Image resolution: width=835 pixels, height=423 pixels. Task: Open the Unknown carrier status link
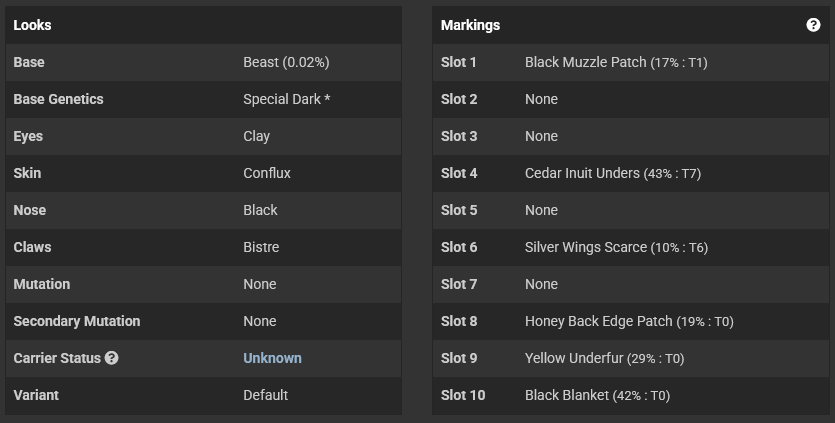pos(272,358)
